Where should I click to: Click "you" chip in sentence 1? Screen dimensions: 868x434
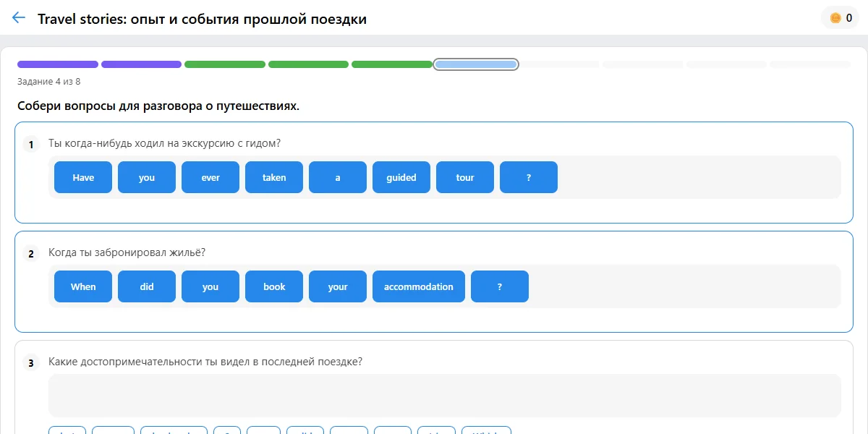[x=147, y=177]
